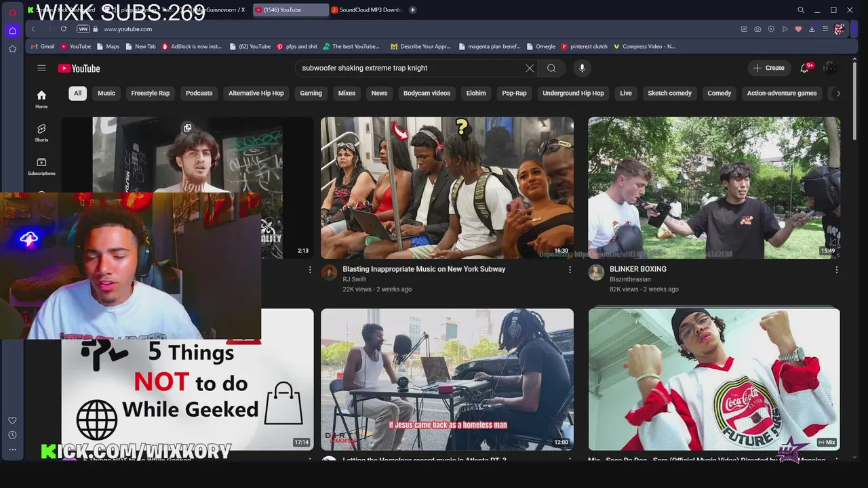Take a snapshot with the camera icon
The width and height of the screenshot is (868, 488).
click(x=757, y=29)
